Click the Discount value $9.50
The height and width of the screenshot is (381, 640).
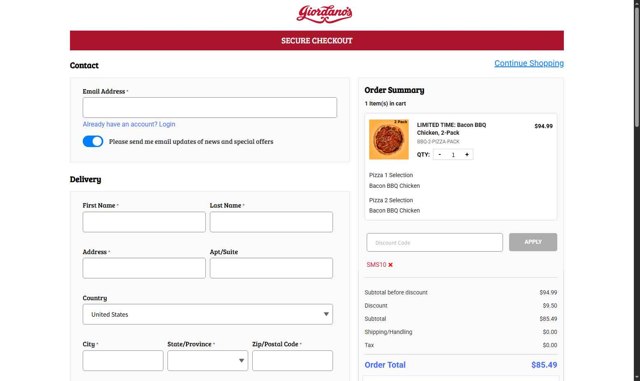coord(550,305)
